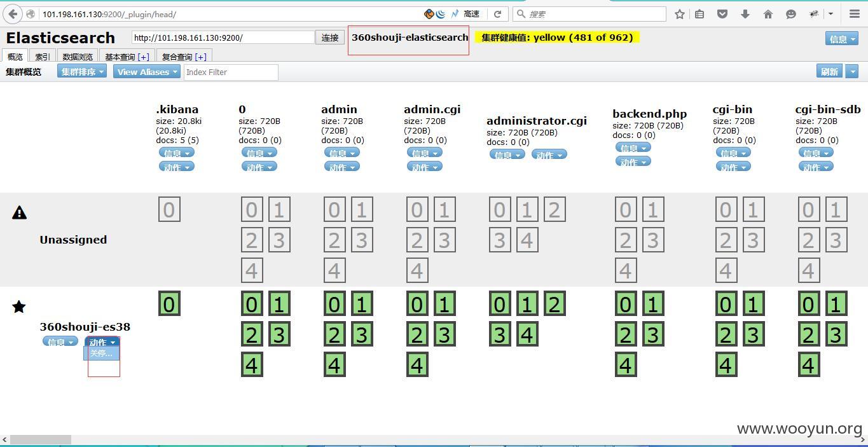
Task: Open the 动作 dropdown under administrator.cgi
Action: pos(549,155)
